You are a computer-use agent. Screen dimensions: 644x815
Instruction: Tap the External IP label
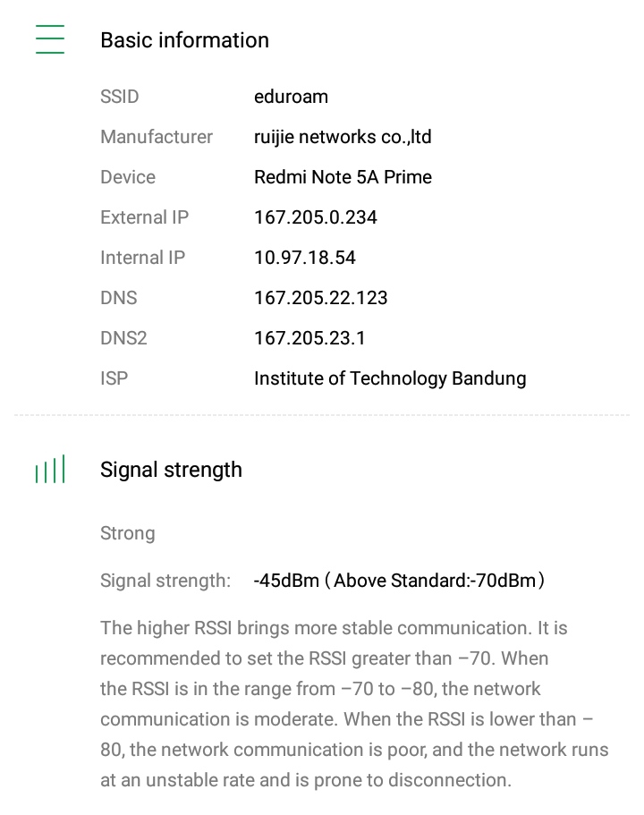point(144,217)
